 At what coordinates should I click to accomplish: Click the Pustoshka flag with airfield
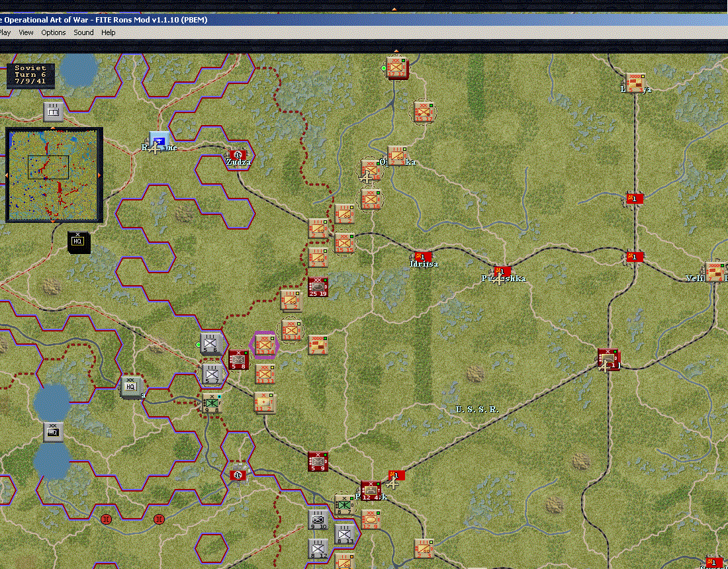click(502, 271)
